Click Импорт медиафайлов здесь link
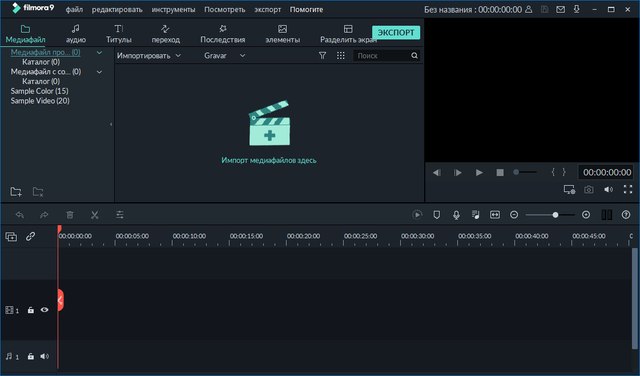 (x=269, y=160)
